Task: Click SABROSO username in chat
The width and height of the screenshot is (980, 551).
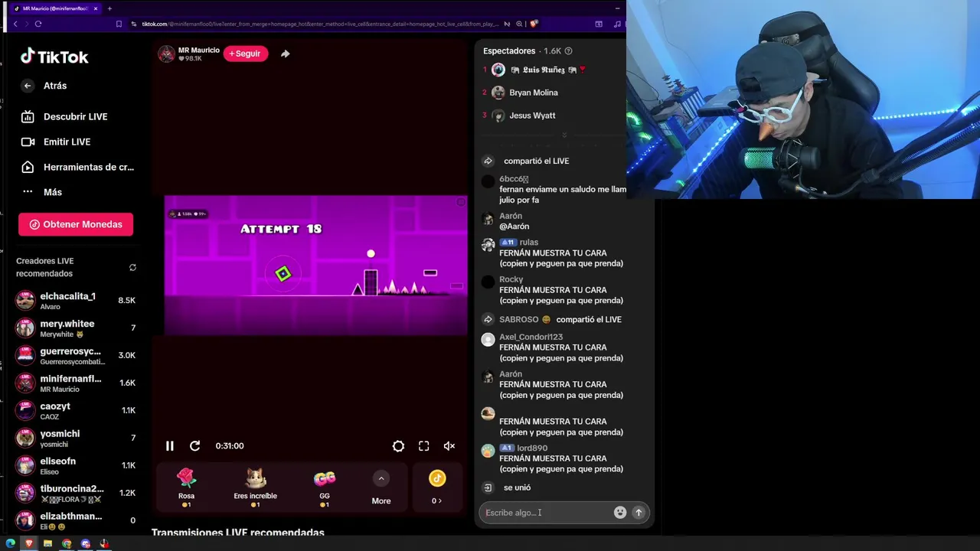Action: click(x=519, y=319)
